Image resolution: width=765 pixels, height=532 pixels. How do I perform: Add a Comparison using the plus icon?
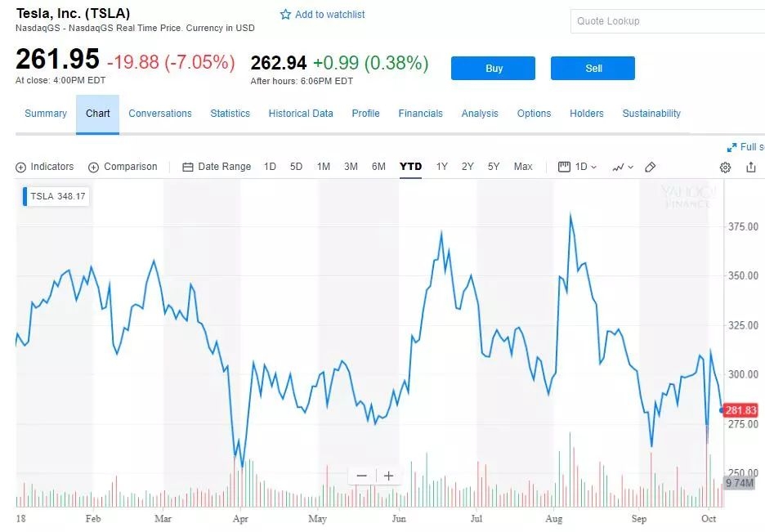point(93,168)
